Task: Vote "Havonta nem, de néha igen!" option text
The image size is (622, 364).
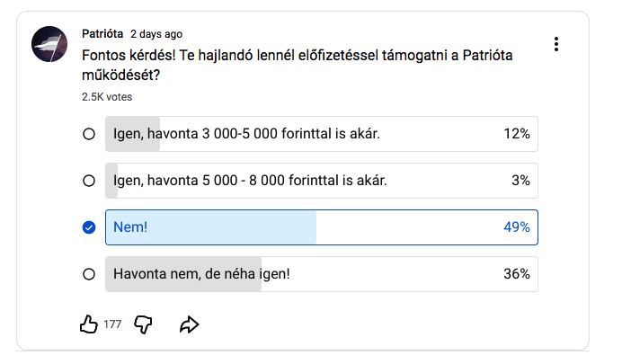Action: point(201,274)
